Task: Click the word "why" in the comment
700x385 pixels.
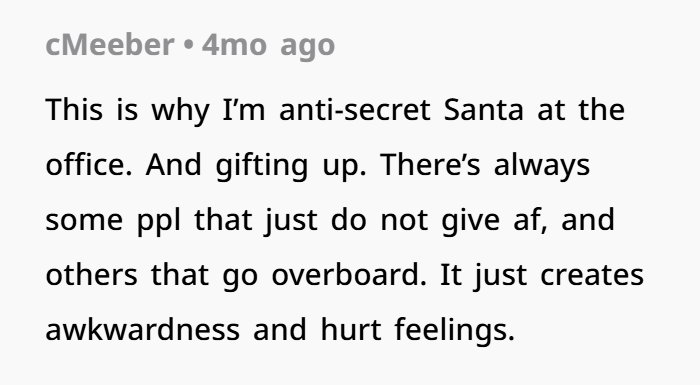Action: click(x=180, y=111)
